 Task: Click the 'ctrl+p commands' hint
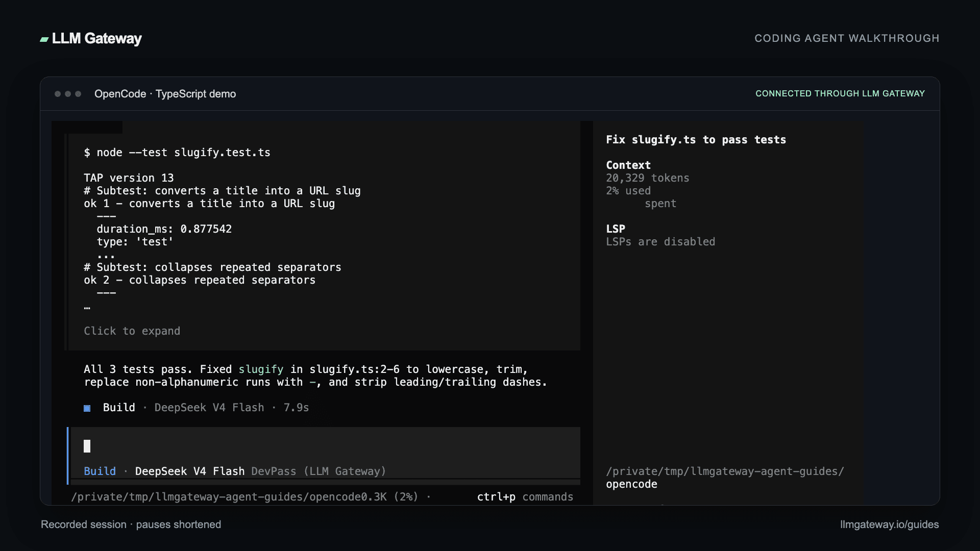[x=525, y=497]
